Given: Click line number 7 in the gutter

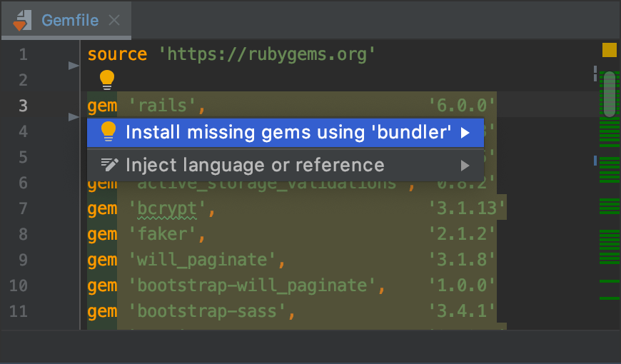Looking at the screenshot, I should point(23,209).
